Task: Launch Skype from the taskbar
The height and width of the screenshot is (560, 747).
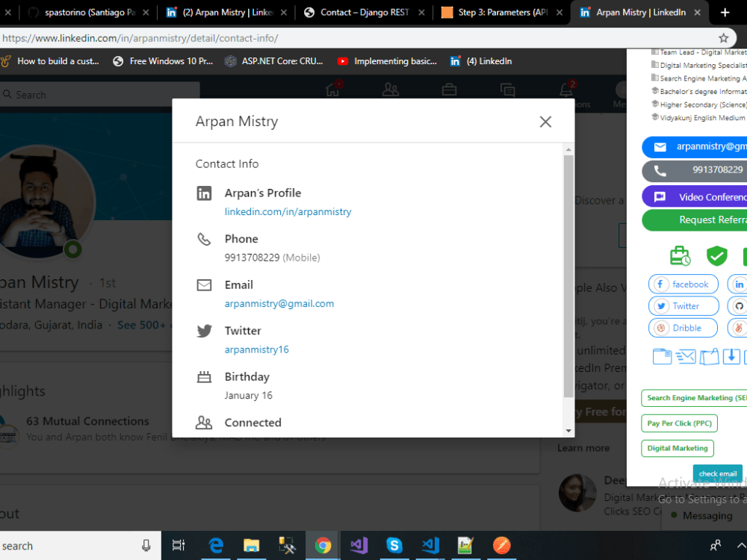Action: pos(394,545)
